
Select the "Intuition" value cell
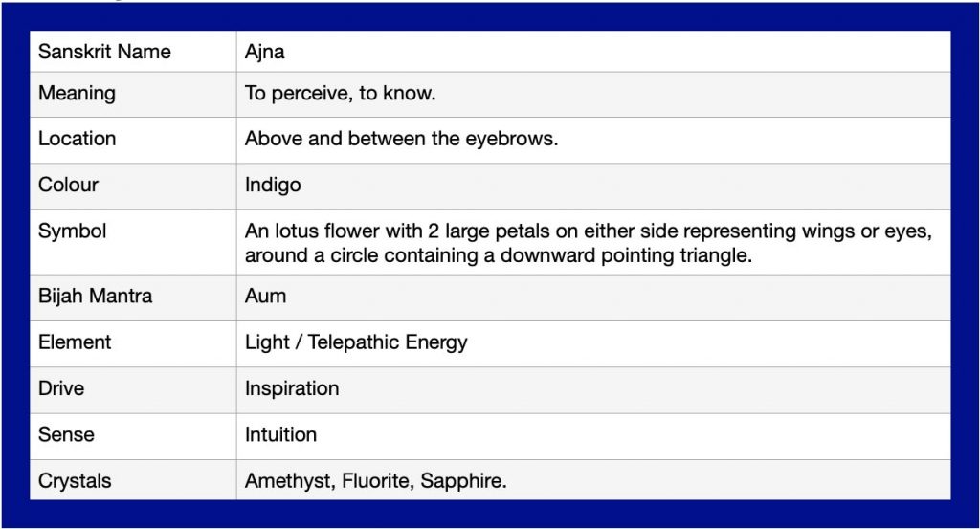click(x=280, y=434)
